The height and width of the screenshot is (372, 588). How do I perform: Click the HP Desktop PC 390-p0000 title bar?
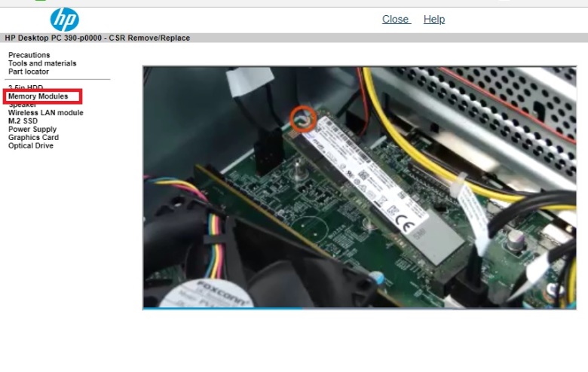[x=98, y=38]
